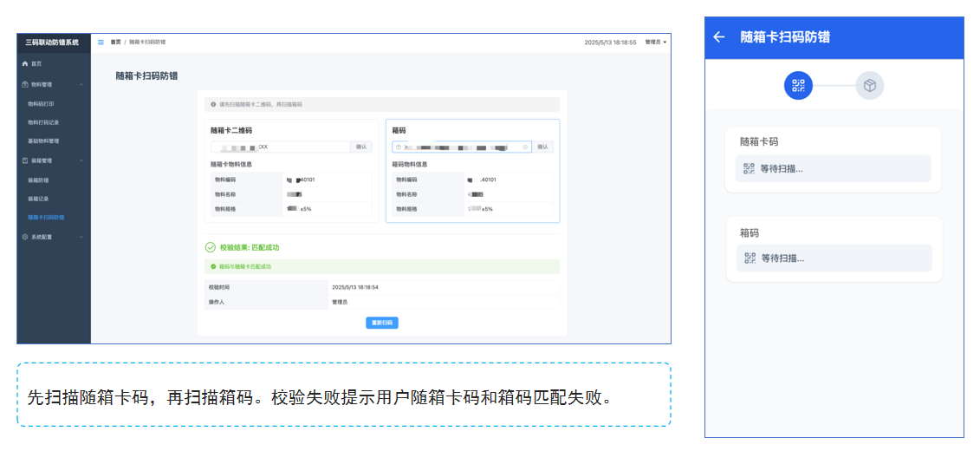
Task: Tap mobile 随箱卡码 等待扫描 field
Action: 833,168
